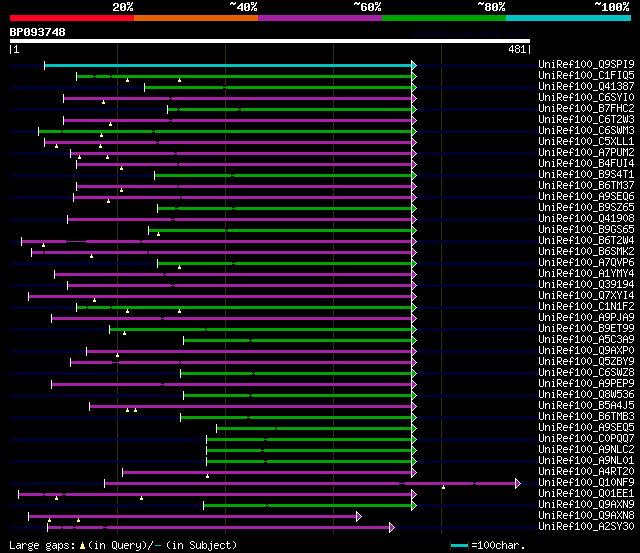Click the green arrowhead for UniRef100_C1FIQ5
640x553 pixels.
[x=414, y=76]
